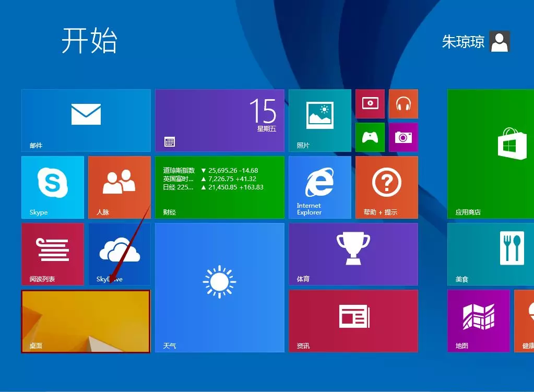Open the Xbox Games controller tile
Image resolution: width=534 pixels, height=392 pixels.
coord(370,137)
